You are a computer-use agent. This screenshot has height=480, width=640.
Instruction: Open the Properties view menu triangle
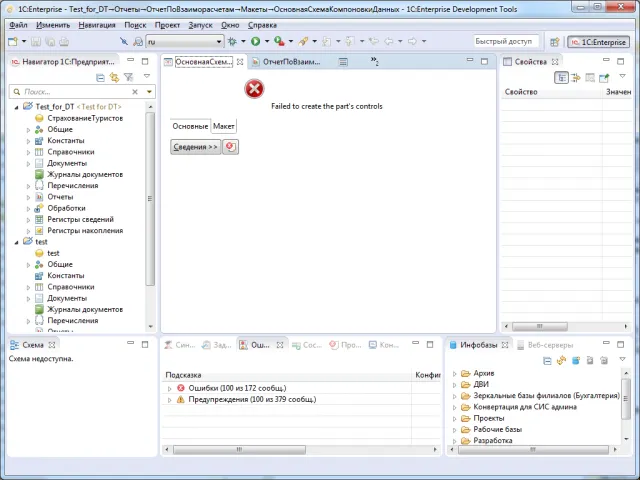tap(622, 76)
